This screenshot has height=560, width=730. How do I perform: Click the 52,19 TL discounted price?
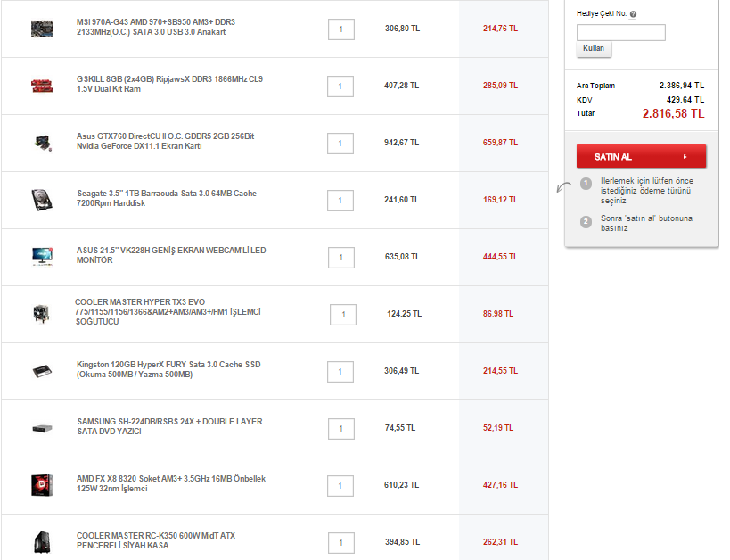click(497, 428)
